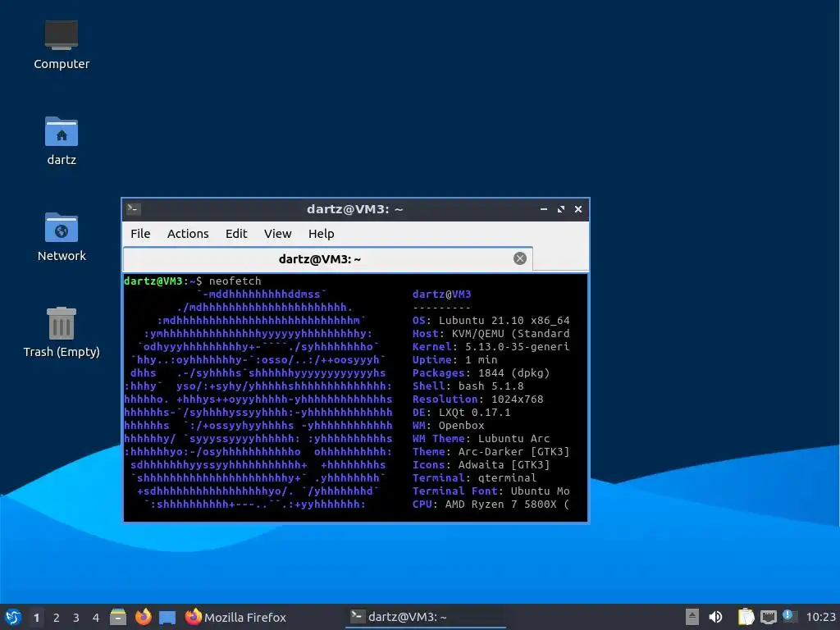Click the dartz@VM3 header in neofetch output

tap(442, 294)
